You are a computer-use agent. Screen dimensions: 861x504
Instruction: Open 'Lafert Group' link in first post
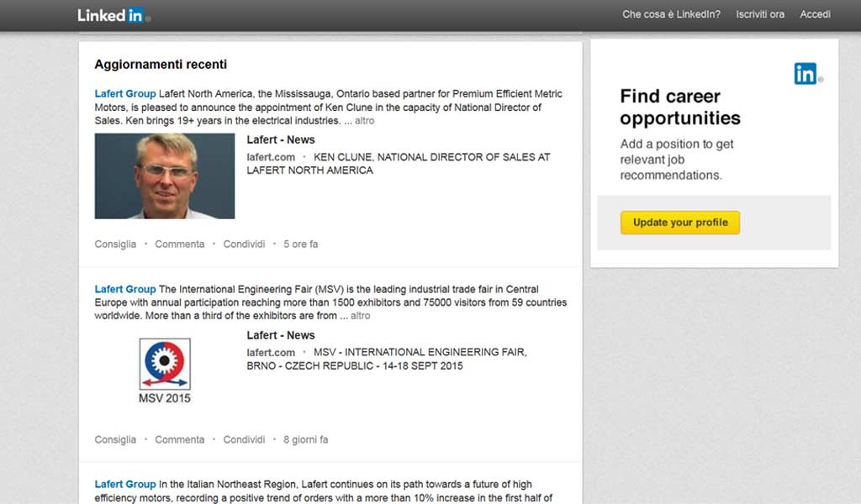125,94
